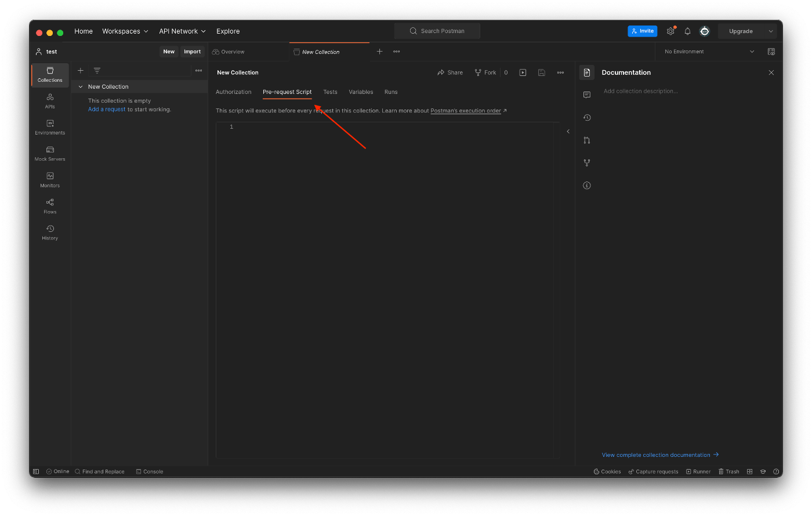Click the Add a request link
This screenshot has width=812, height=516.
pyautogui.click(x=107, y=110)
